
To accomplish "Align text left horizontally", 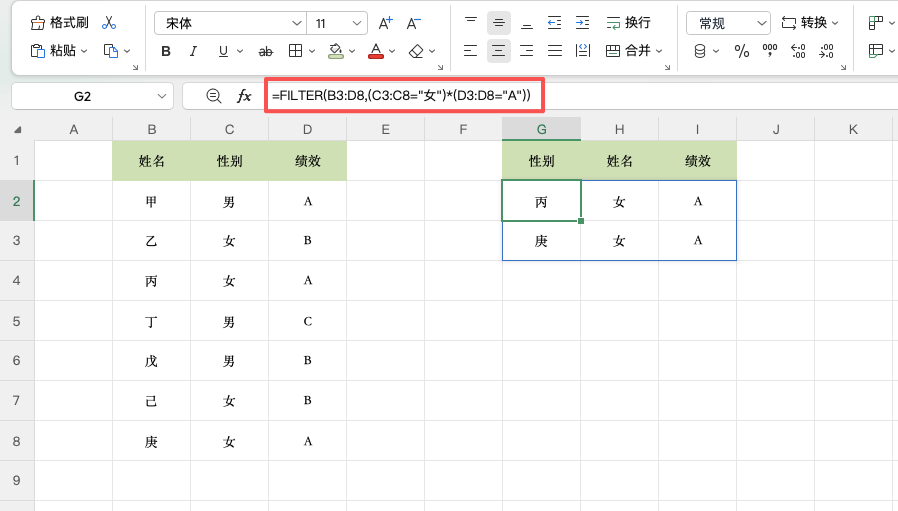I will (471, 51).
